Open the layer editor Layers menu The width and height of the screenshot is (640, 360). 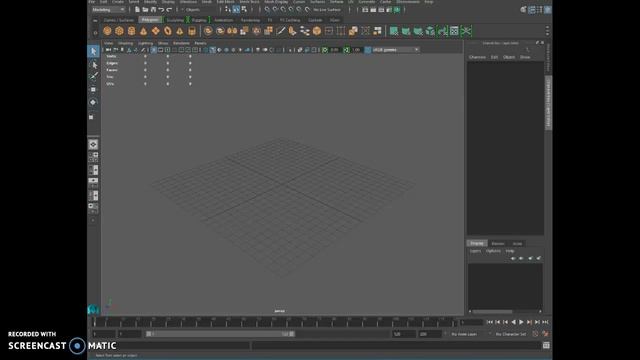tap(475, 251)
